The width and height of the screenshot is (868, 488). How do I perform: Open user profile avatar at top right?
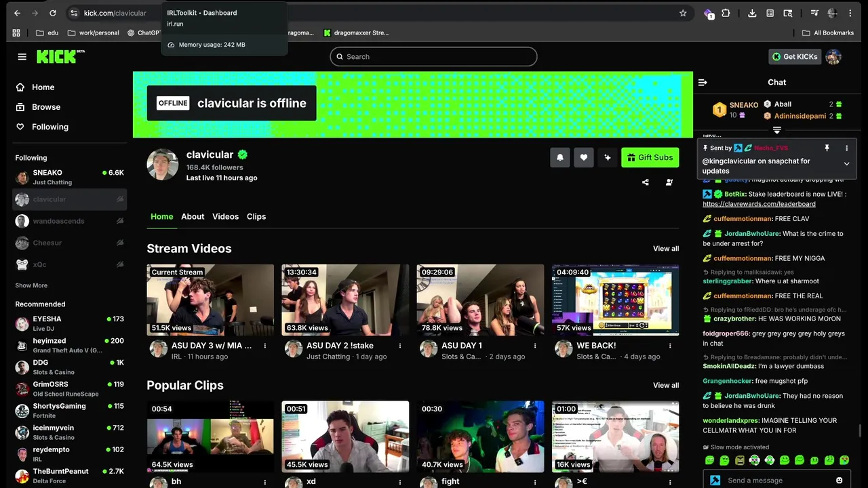[833, 56]
